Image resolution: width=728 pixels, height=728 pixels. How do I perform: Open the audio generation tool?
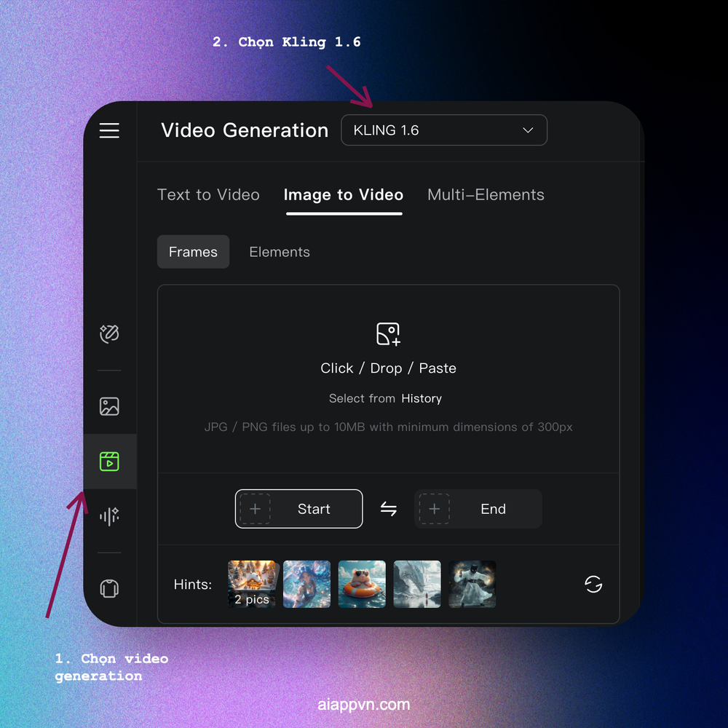click(109, 517)
